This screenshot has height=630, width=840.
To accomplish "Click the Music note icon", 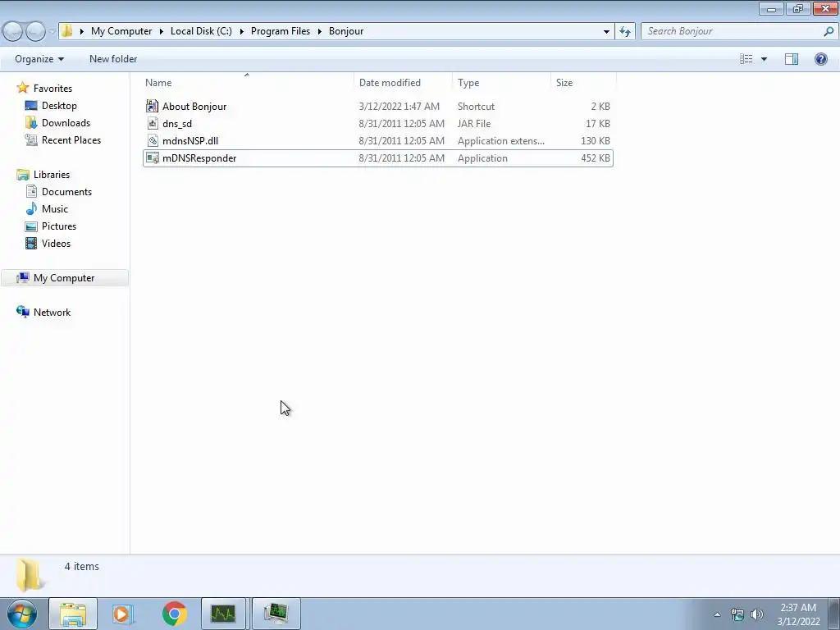I will 31,209.
